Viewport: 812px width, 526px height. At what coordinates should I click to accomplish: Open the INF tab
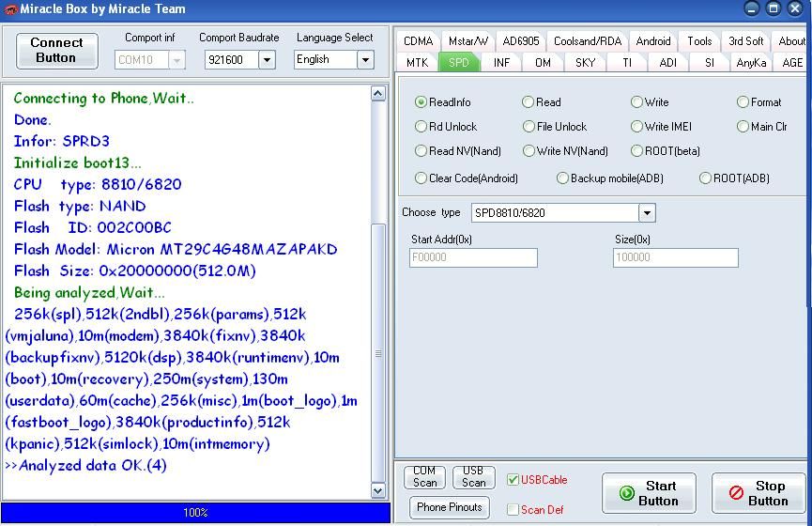pyautogui.click(x=501, y=63)
